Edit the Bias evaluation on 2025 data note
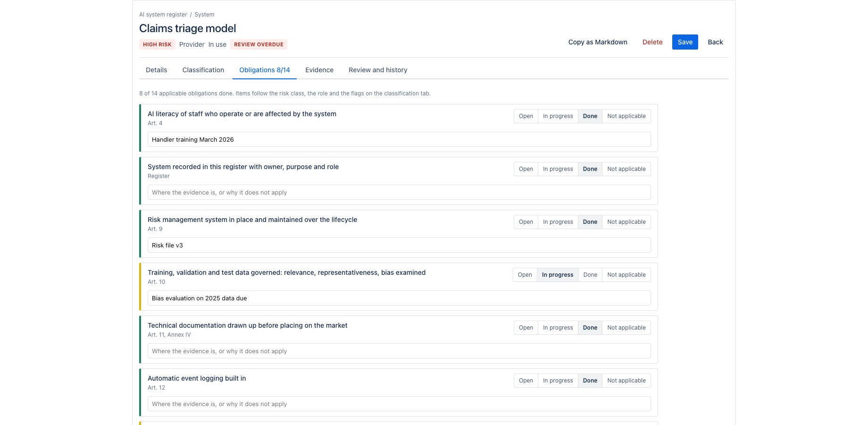Screen dimensions: 868x425 point(399,298)
